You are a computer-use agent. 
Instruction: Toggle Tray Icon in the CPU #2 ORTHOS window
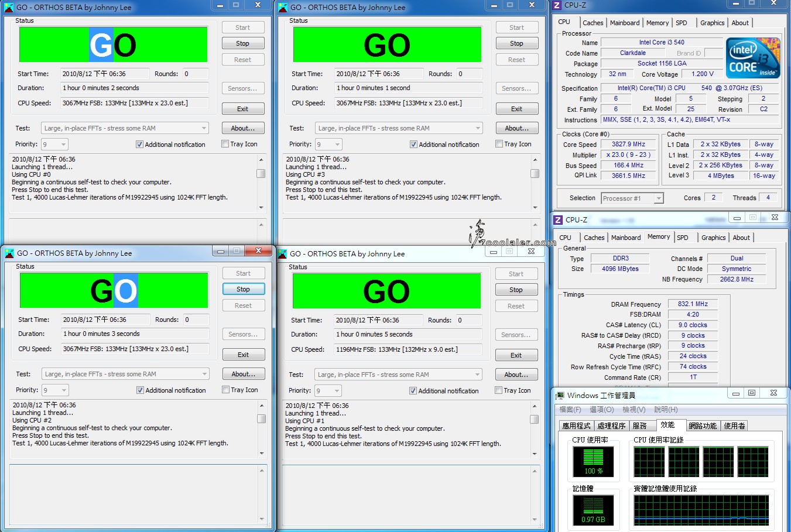pyautogui.click(x=225, y=390)
